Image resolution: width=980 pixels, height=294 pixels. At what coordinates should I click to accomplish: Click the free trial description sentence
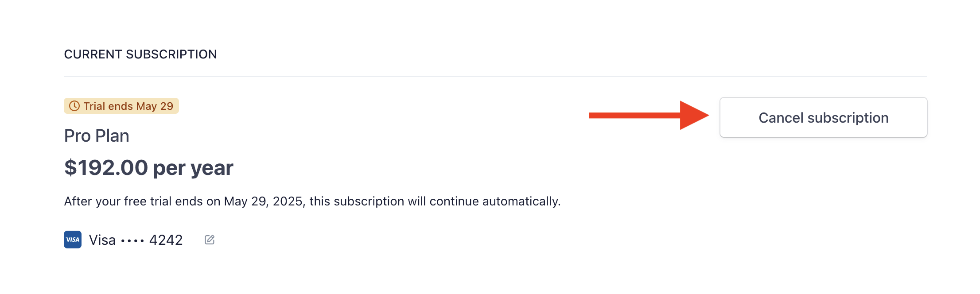[312, 201]
